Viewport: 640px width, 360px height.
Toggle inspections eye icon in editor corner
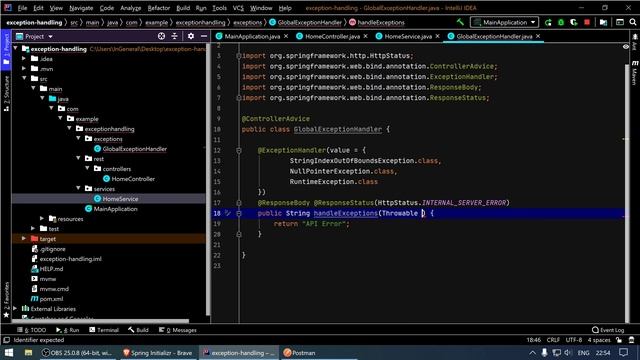626,47
